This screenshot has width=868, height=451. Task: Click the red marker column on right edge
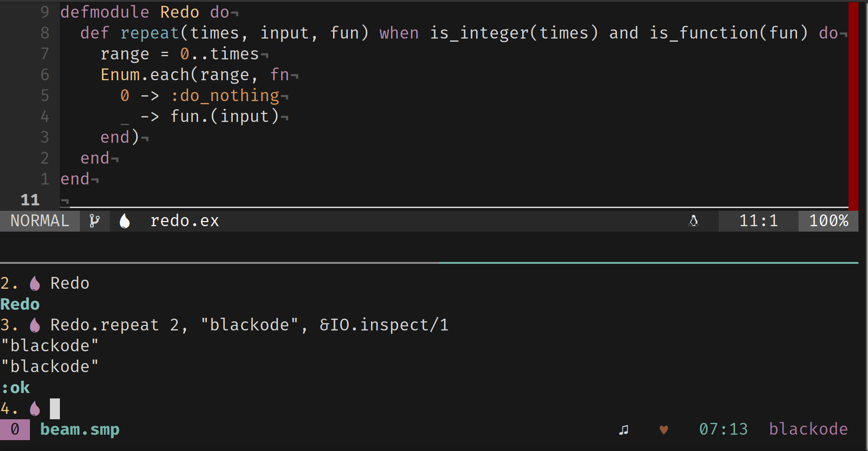click(853, 104)
